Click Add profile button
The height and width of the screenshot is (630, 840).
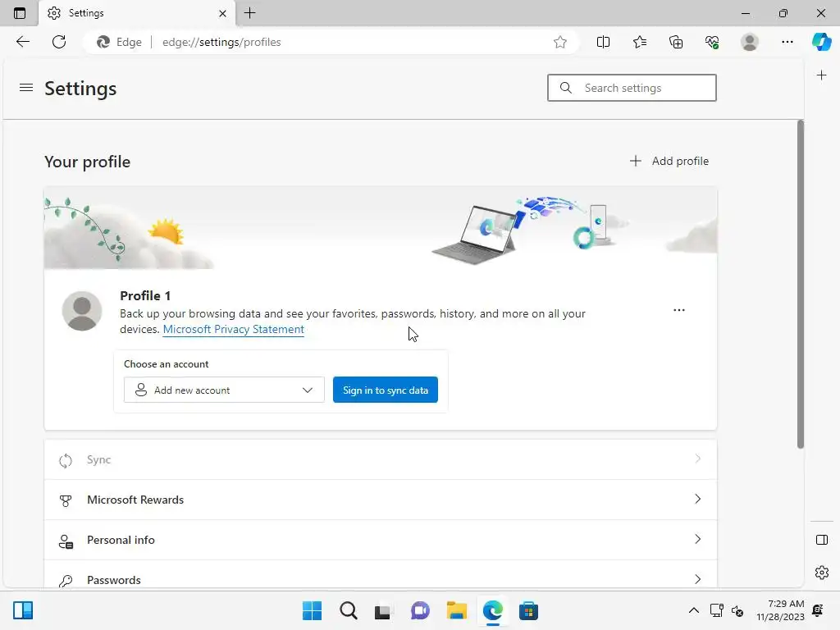pos(669,162)
